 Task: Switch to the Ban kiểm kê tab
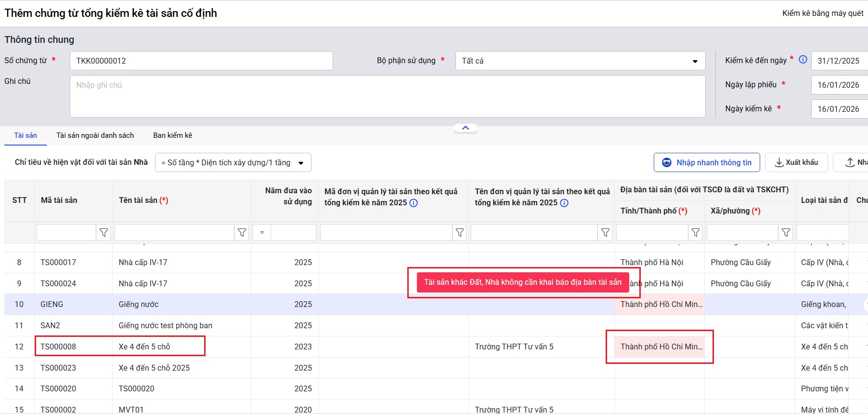(x=172, y=135)
